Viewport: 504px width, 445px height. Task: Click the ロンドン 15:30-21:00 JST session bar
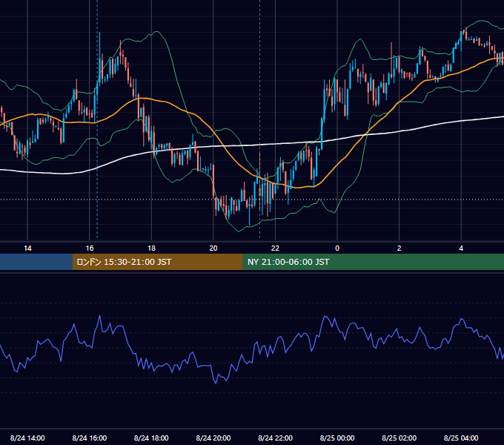[157, 262]
